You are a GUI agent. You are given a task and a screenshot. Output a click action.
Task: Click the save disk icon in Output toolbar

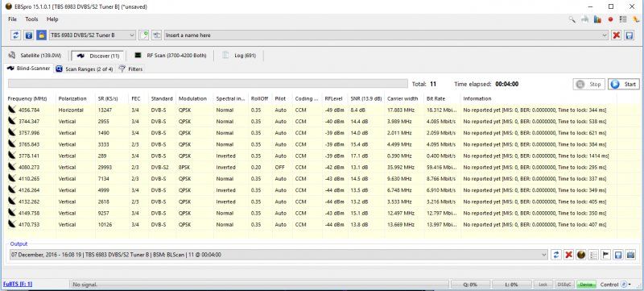click(617, 255)
